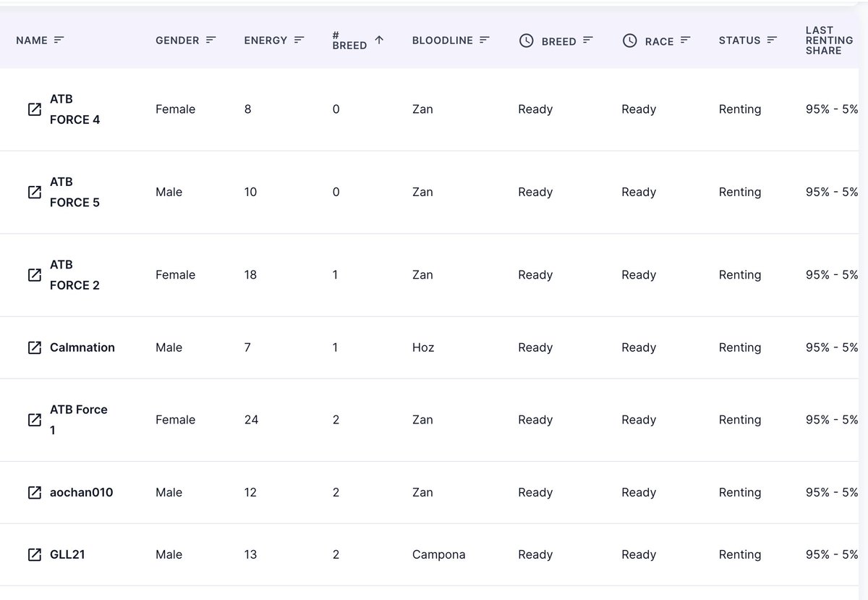Open horse named ATB FORCE 4
Viewport: 868px width, 600px height.
pos(75,109)
